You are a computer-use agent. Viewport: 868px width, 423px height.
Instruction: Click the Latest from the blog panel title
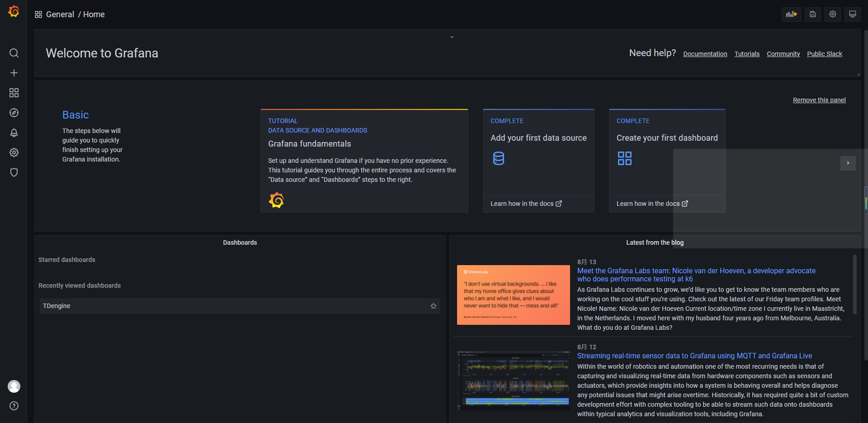[x=655, y=242]
